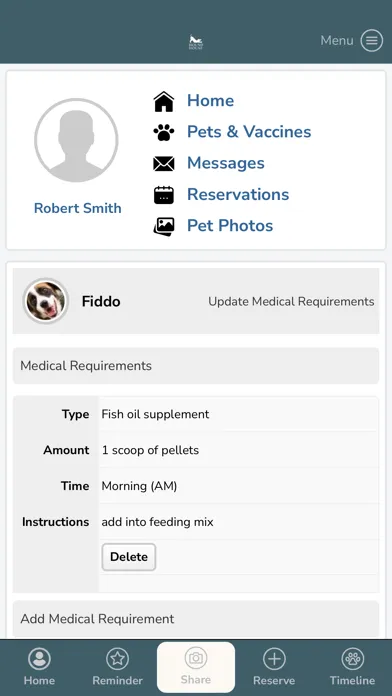Click Fiddo's pet photo thumbnail

45,301
